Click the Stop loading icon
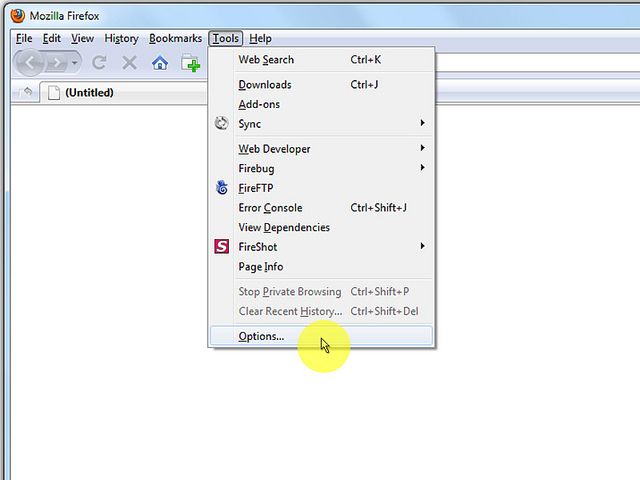Screen dimensions: 640x480 pyautogui.click(x=129, y=63)
